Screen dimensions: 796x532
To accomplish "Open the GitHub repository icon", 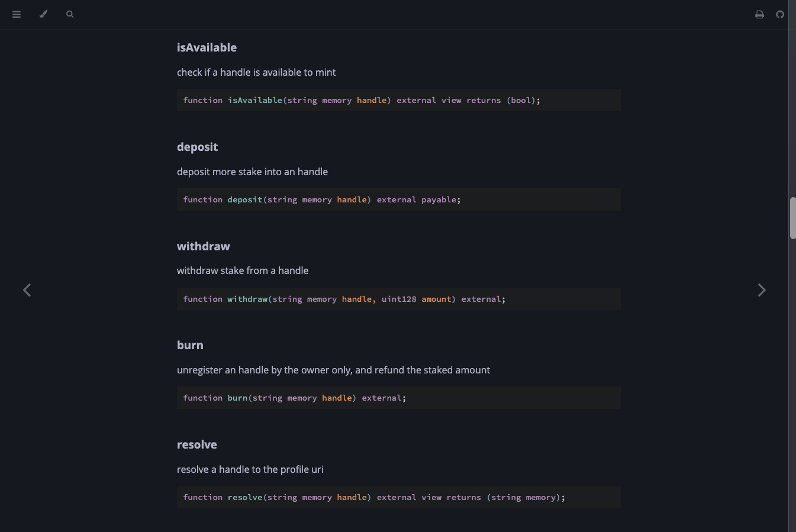I will pyautogui.click(x=780, y=14).
